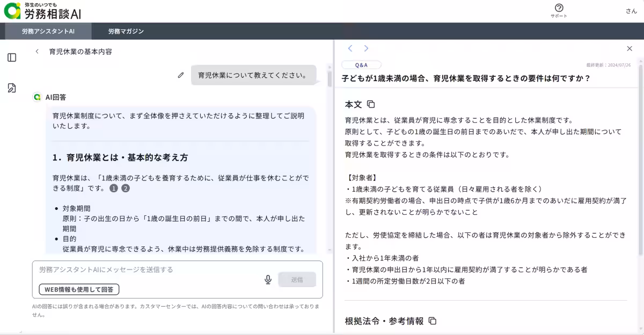This screenshot has height=335, width=644.
Task: Enable the WEB情報も使用して回答 option
Action: click(79, 289)
